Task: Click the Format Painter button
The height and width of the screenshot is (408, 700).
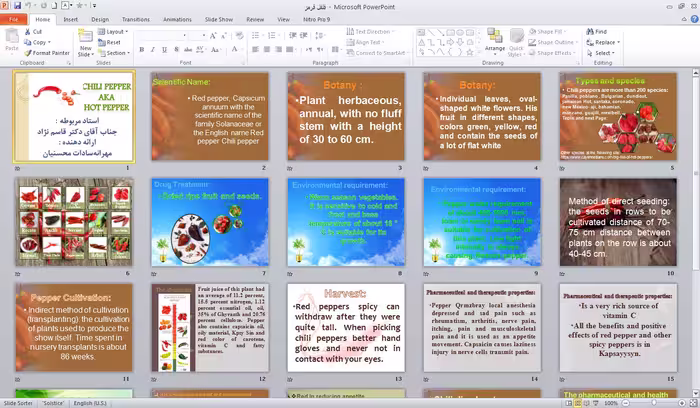Action: click(47, 53)
